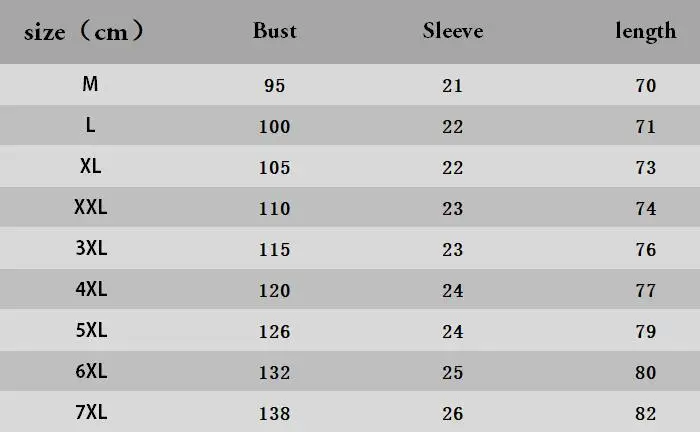Select the 7XL size label
This screenshot has width=700, height=432.
(90, 412)
